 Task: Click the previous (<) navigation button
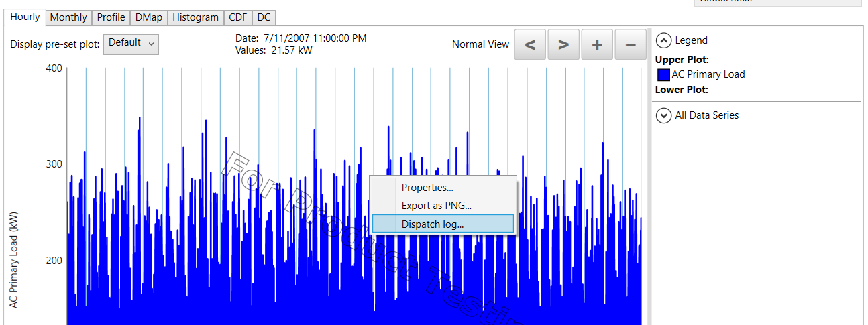tap(530, 45)
